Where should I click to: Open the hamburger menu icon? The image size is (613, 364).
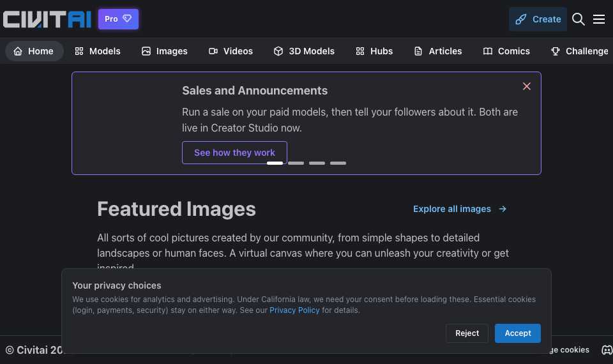tap(598, 19)
